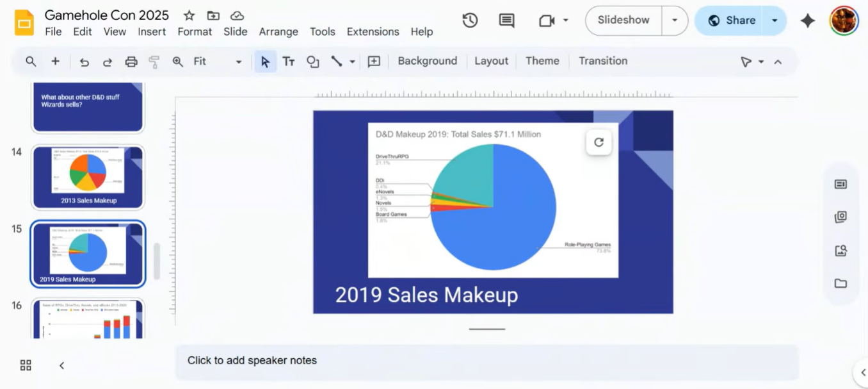Open the comments panel icon
Screen dimensions: 868x389
506,21
